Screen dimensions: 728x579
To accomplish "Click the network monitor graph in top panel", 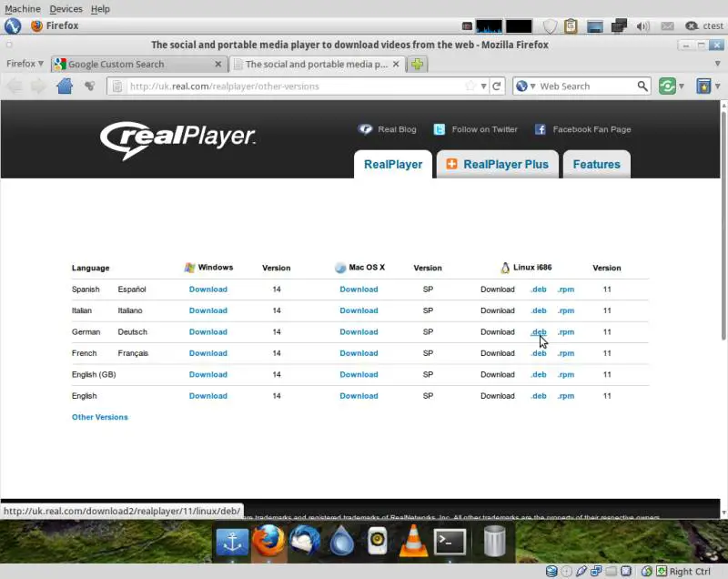I will [489, 26].
